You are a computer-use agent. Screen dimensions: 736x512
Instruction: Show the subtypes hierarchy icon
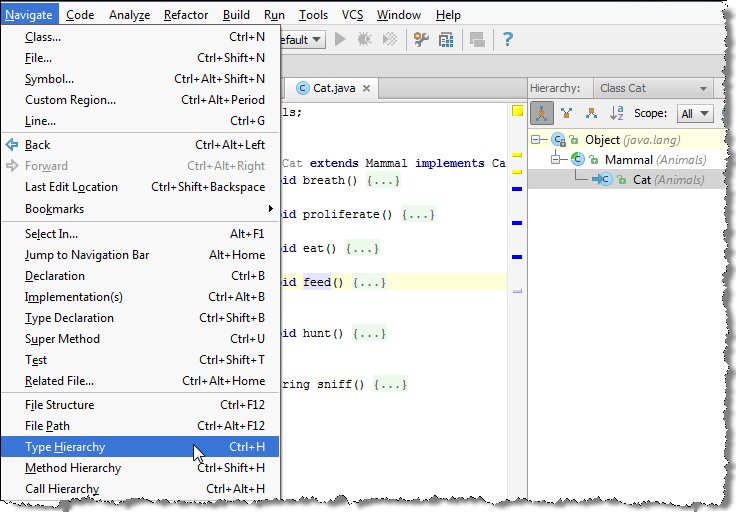point(591,114)
